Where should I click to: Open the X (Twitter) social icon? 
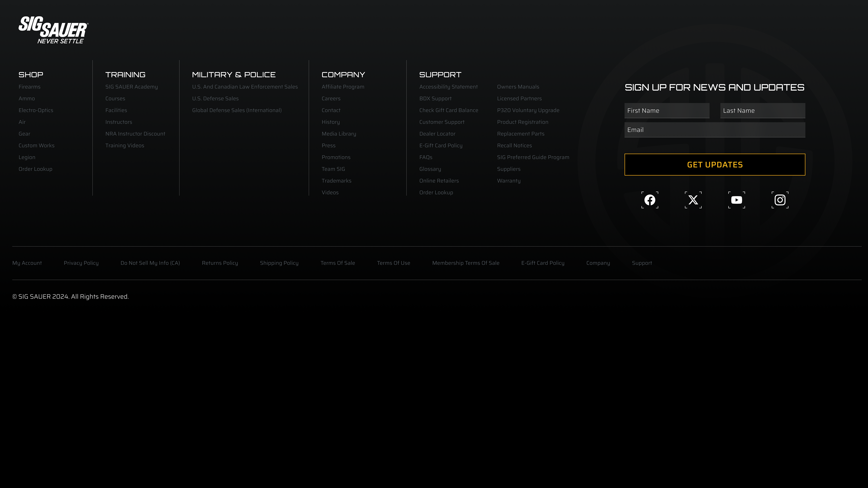[693, 200]
